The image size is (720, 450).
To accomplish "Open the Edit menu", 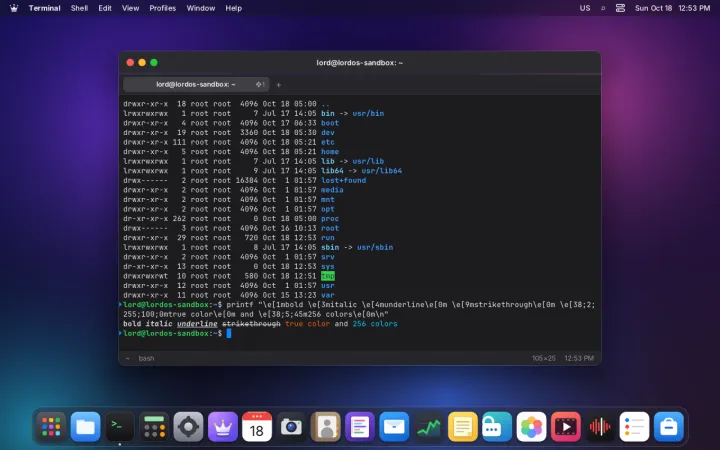I will pos(105,8).
